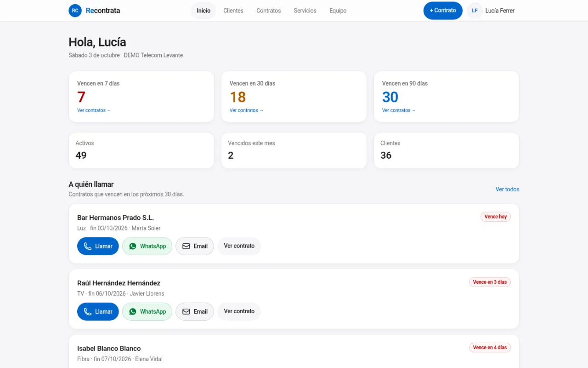Image resolution: width=588 pixels, height=368 pixels.
Task: Open Ver contrato for Raúl Hernández
Action: [x=239, y=311]
